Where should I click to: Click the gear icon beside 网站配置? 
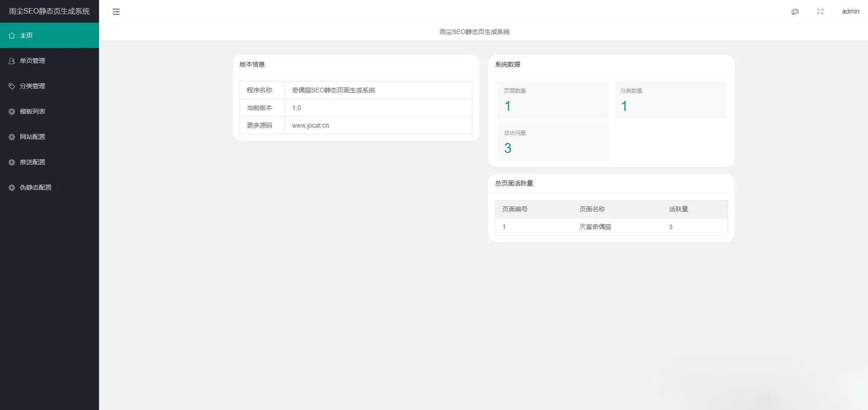point(11,137)
